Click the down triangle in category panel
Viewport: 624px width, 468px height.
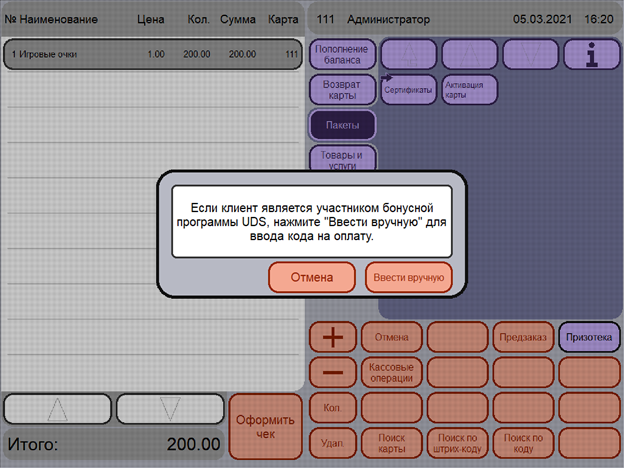530,54
